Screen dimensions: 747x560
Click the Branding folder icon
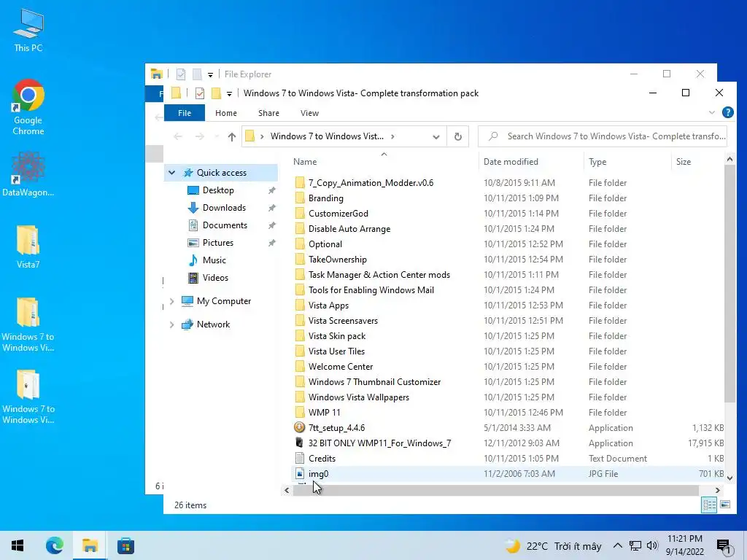(x=299, y=198)
